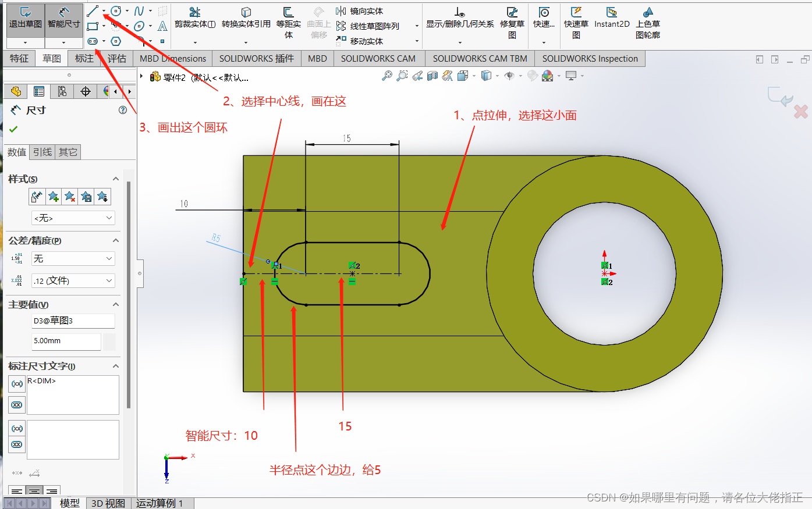Open the FeatureManager design tree tab

(x=16, y=91)
